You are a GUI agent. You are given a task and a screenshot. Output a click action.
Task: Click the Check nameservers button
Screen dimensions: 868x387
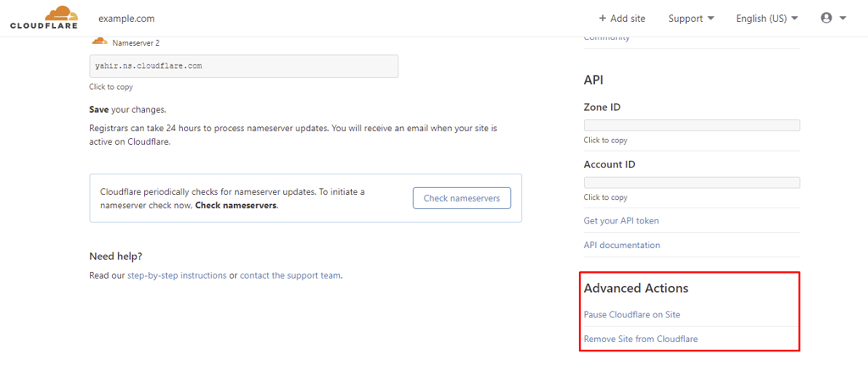click(462, 198)
